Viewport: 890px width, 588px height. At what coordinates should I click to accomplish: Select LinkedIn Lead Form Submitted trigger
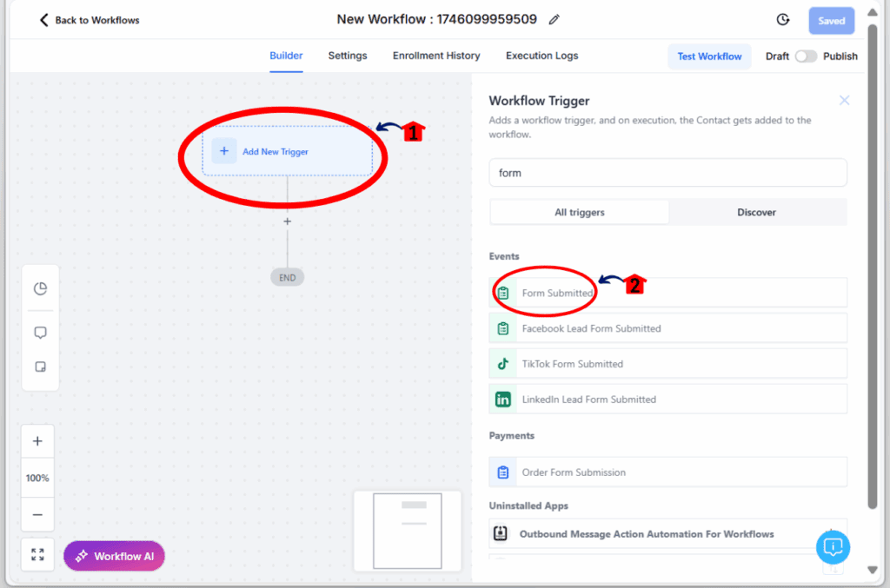(668, 400)
